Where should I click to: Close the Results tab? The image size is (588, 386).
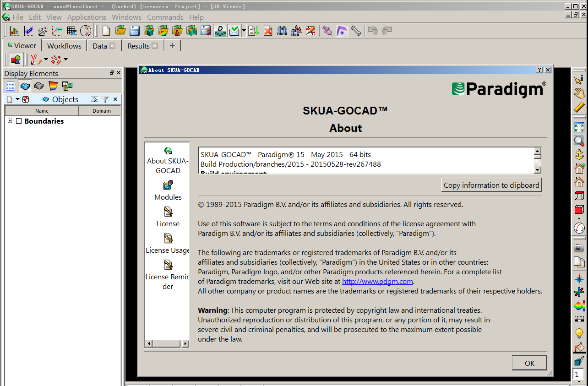click(155, 46)
